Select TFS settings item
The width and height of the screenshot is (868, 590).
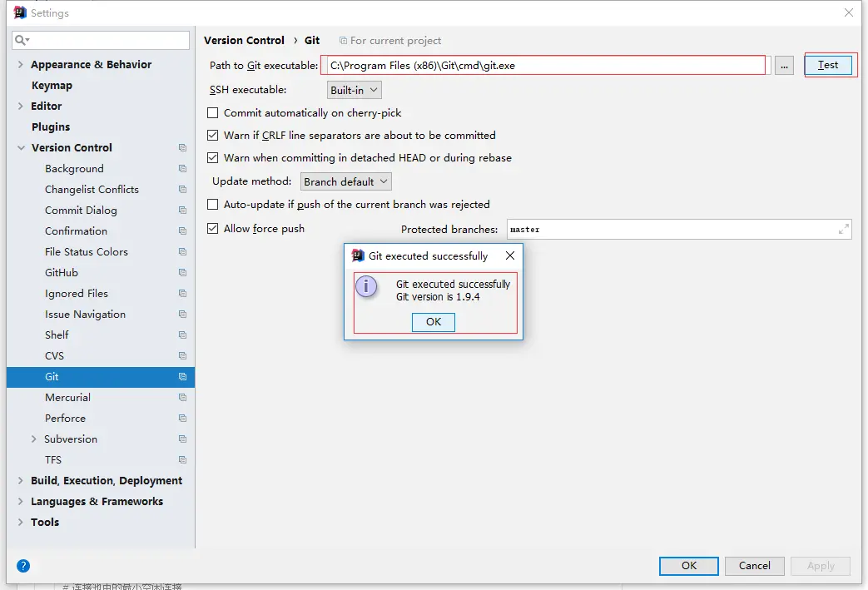coord(53,460)
